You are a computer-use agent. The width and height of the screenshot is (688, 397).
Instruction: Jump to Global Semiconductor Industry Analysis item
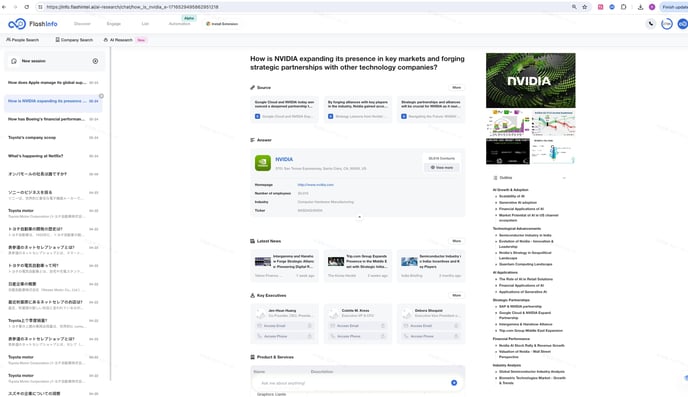(x=532, y=372)
